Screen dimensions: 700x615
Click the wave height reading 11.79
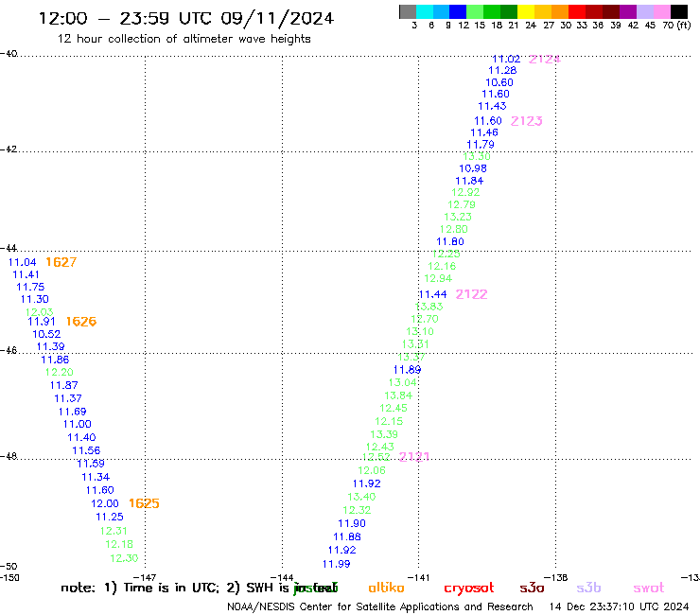pos(481,145)
